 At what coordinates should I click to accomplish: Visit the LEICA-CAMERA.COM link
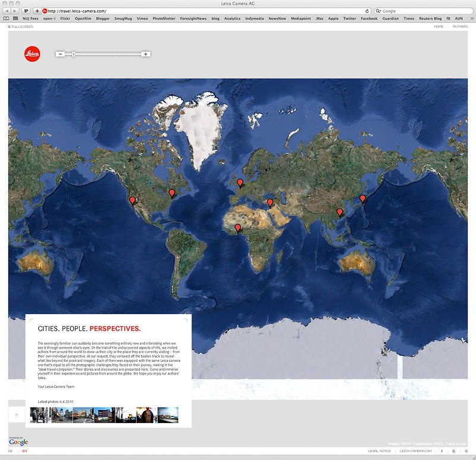pos(415,452)
